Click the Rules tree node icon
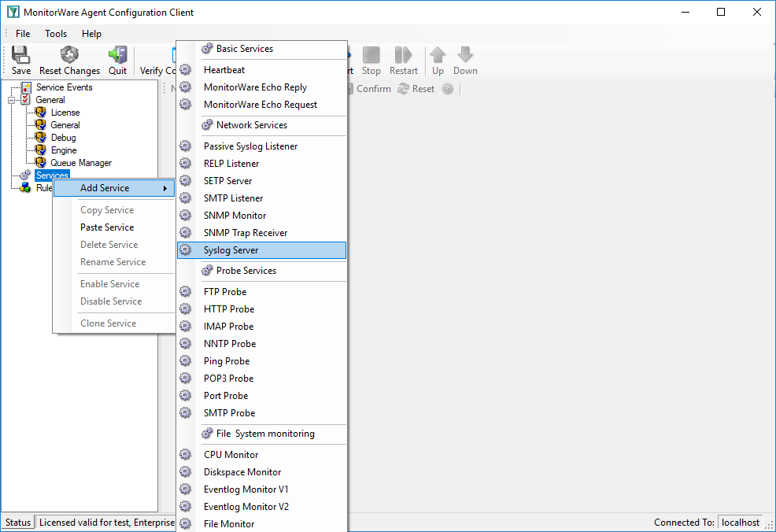 pyautogui.click(x=25, y=188)
